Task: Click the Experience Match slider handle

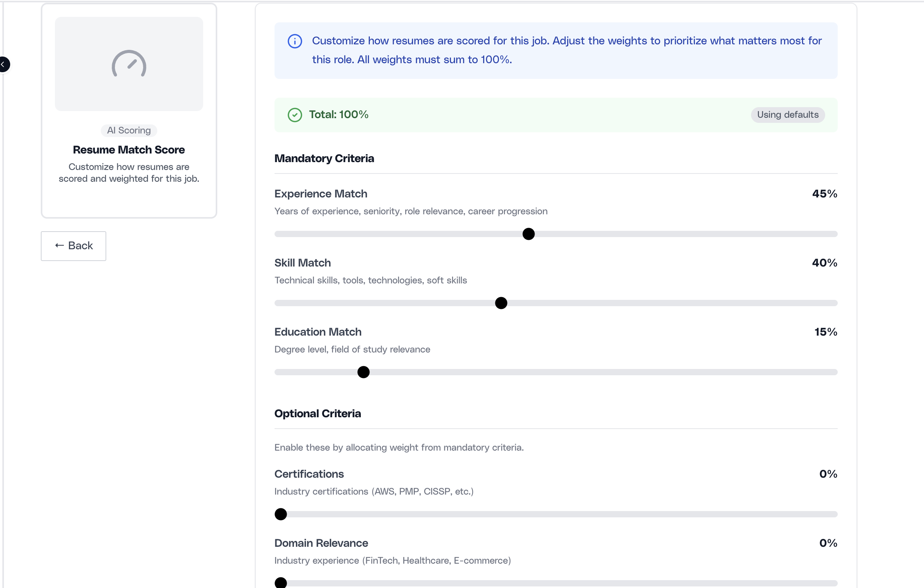Action: click(x=528, y=234)
